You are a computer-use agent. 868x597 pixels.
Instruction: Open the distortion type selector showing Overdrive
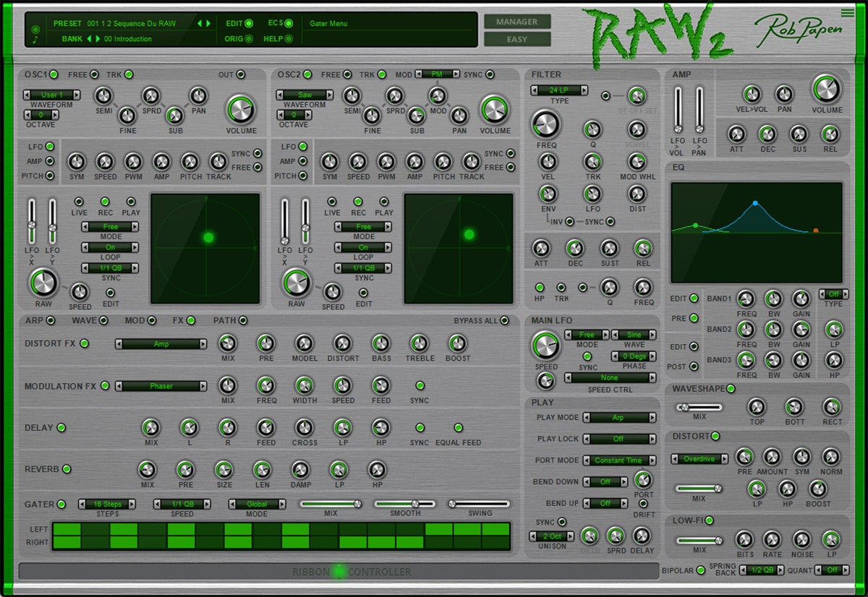click(x=699, y=459)
